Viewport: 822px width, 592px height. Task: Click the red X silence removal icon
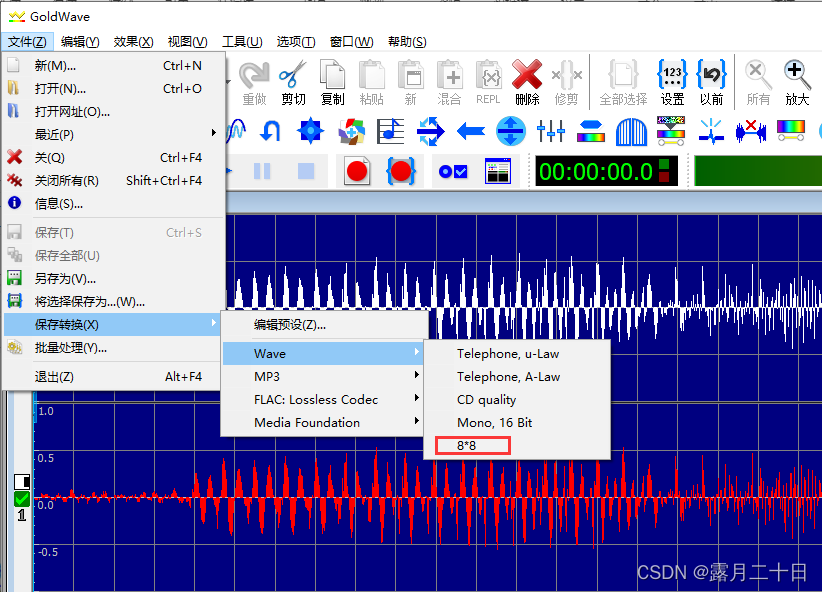(x=751, y=131)
